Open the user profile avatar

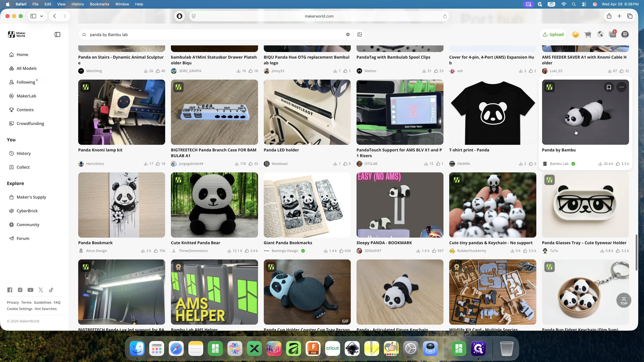(625, 34)
